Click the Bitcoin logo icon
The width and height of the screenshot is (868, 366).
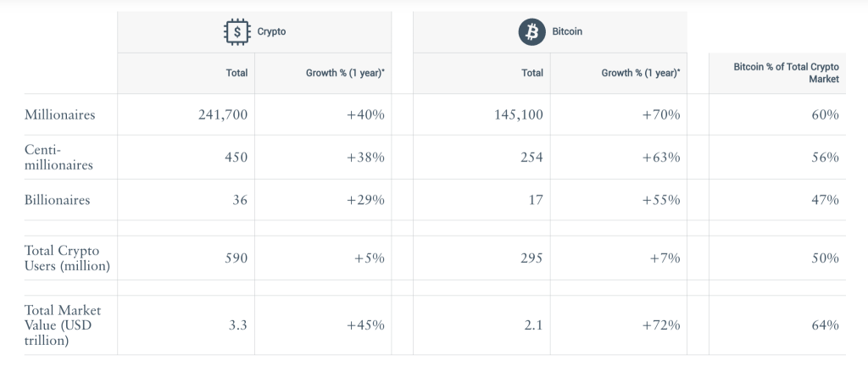[531, 32]
